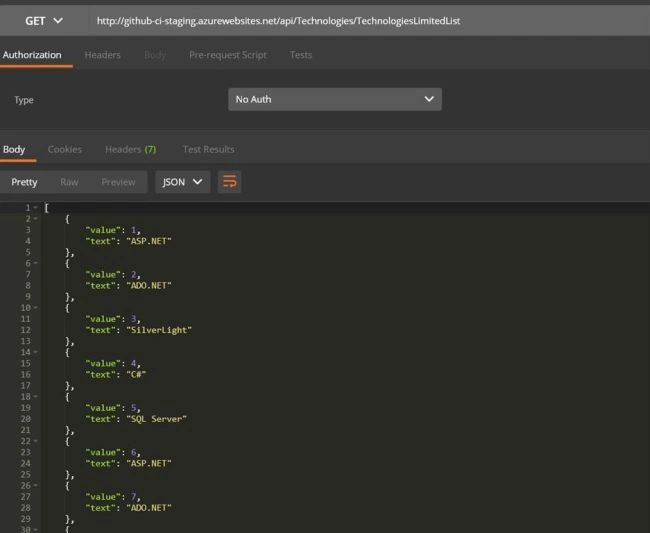Collapse the object starting at line 22
Image resolution: width=650 pixels, height=533 pixels.
click(x=36, y=441)
